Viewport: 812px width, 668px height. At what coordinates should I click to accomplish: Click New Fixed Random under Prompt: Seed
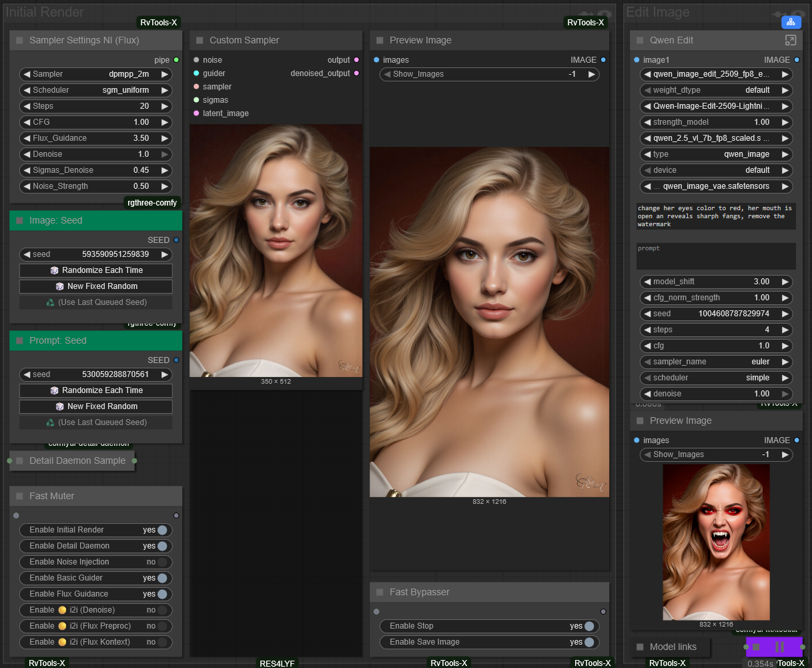coord(95,406)
